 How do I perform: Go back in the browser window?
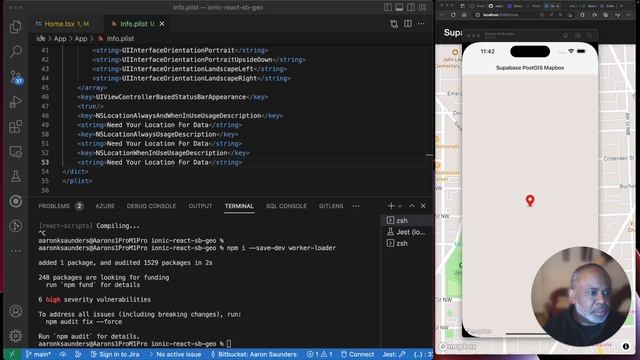[x=442, y=15]
